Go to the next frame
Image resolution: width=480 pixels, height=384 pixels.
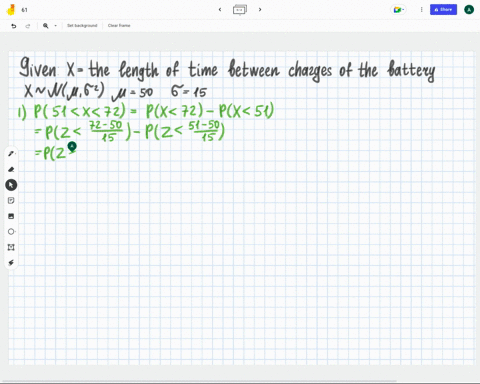pos(260,10)
